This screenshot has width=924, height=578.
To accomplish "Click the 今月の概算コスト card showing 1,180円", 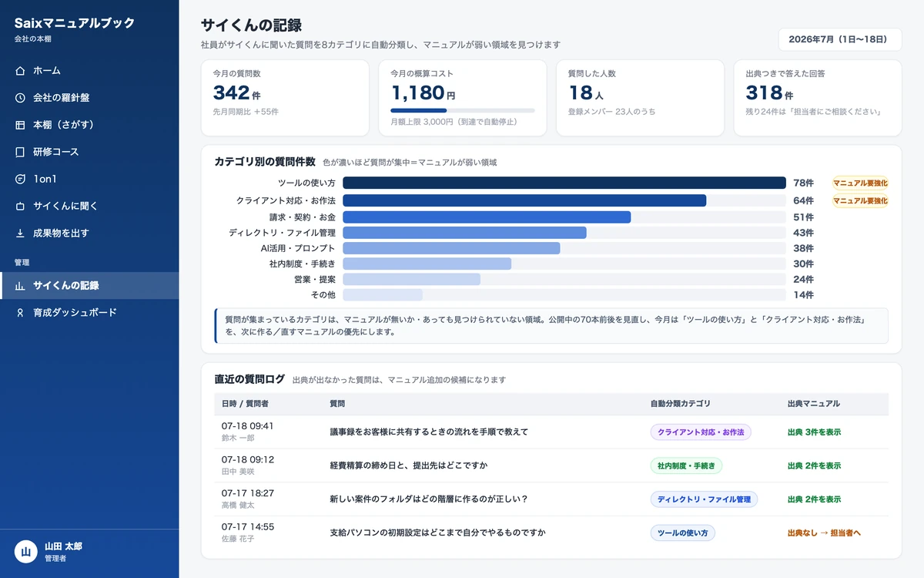I will point(462,98).
